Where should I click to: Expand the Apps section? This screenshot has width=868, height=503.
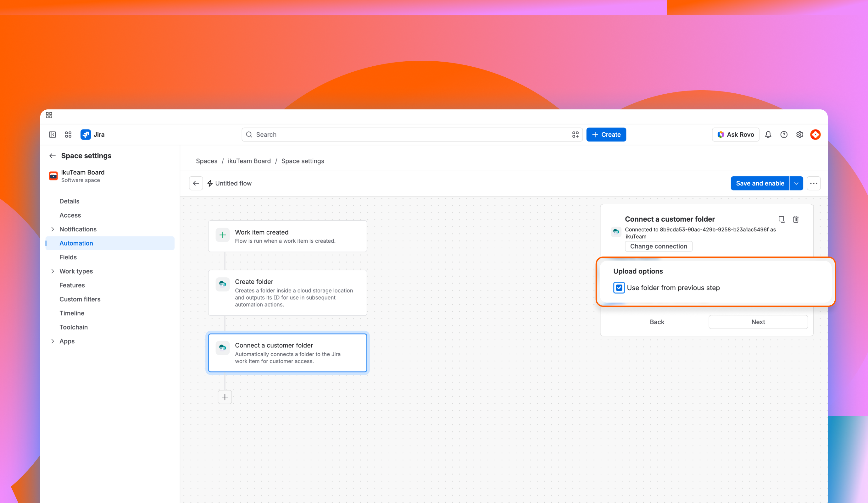(53, 341)
